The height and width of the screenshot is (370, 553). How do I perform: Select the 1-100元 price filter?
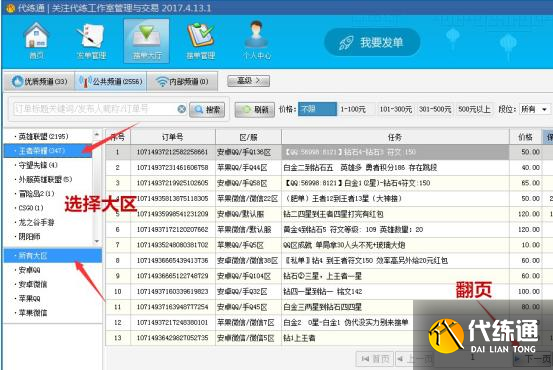coord(353,109)
